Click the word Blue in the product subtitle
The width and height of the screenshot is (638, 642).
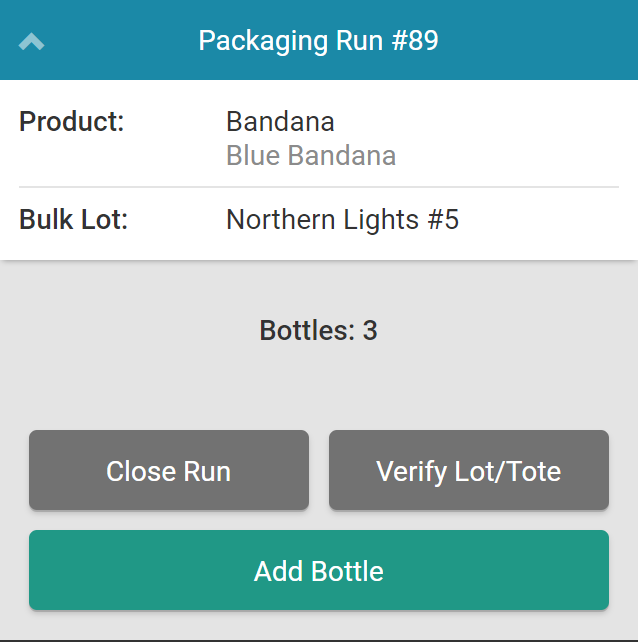[253, 156]
